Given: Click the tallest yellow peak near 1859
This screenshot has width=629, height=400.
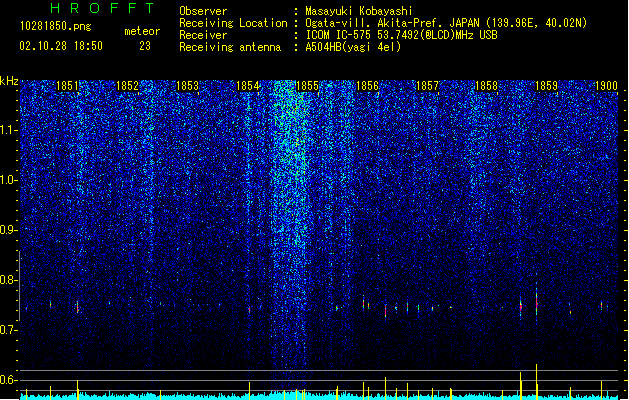Looking at the screenshot, I should tap(536, 381).
